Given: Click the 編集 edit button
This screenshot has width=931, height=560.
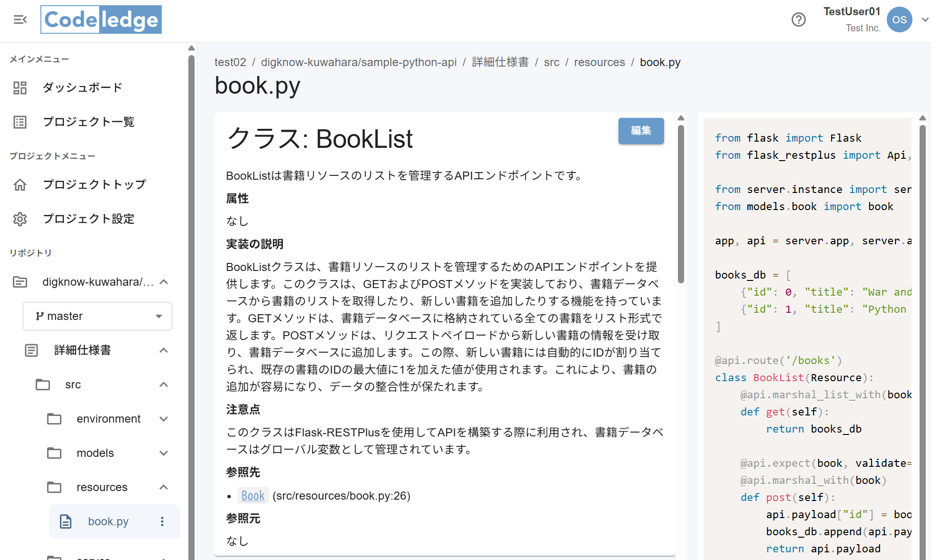Looking at the screenshot, I should click(x=641, y=131).
